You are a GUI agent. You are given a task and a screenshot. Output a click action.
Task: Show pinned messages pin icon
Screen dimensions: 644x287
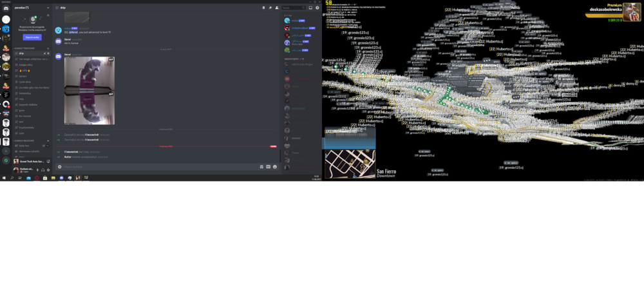(x=270, y=7)
